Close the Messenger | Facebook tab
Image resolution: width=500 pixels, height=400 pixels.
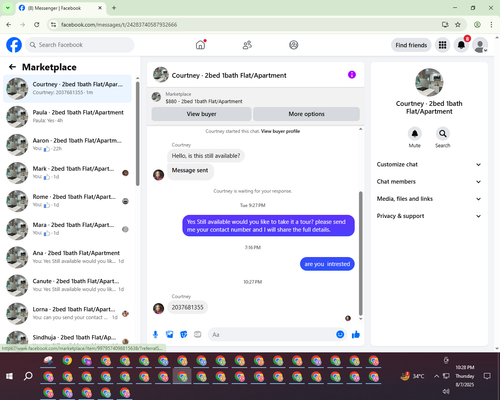[100, 8]
